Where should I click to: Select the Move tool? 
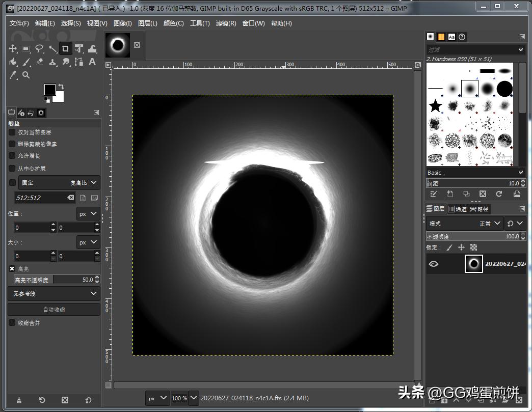(13, 49)
